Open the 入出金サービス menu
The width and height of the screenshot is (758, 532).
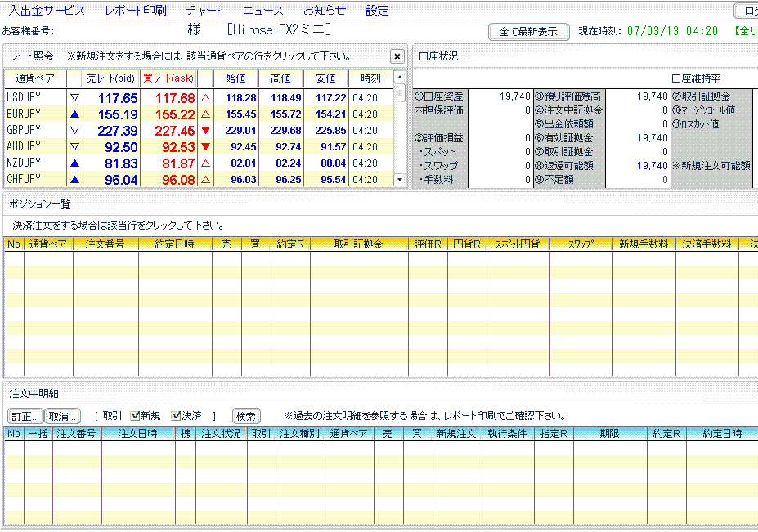tap(47, 11)
